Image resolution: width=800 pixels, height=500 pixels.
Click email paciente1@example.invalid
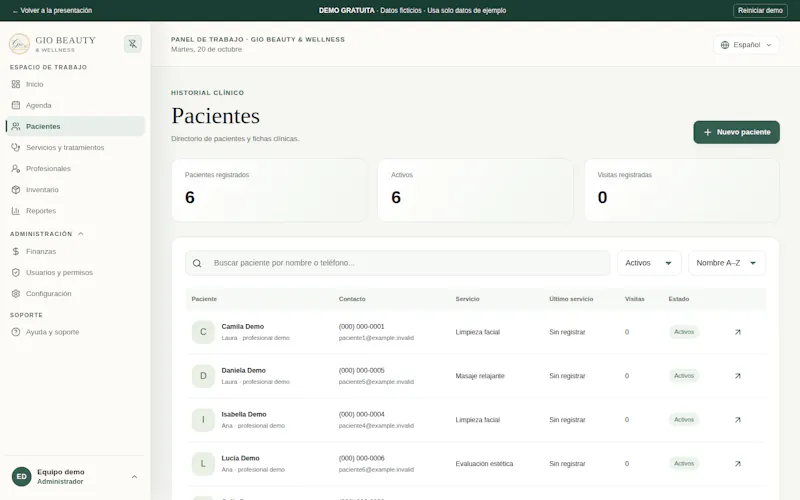click(x=376, y=338)
